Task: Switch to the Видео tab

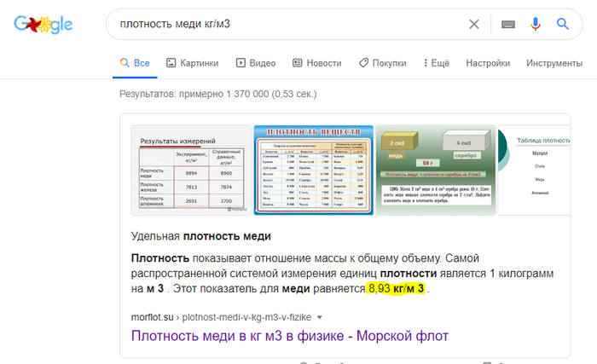Action: (256, 63)
